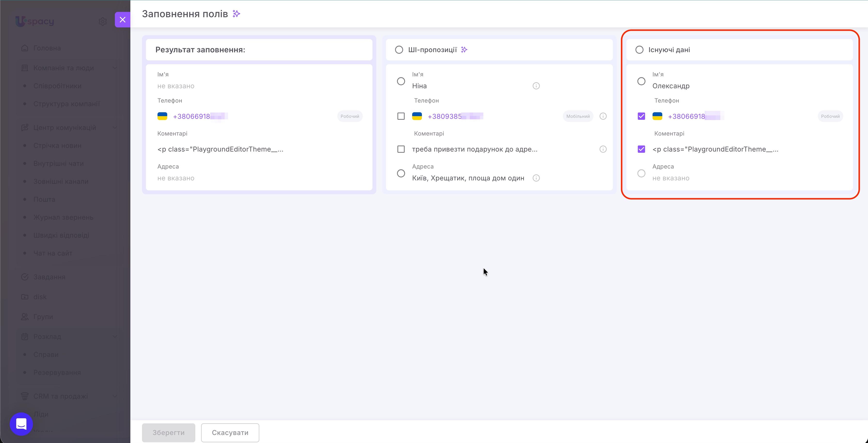This screenshot has width=868, height=443.
Task: Choose name Олександр radio option
Action: (x=641, y=81)
